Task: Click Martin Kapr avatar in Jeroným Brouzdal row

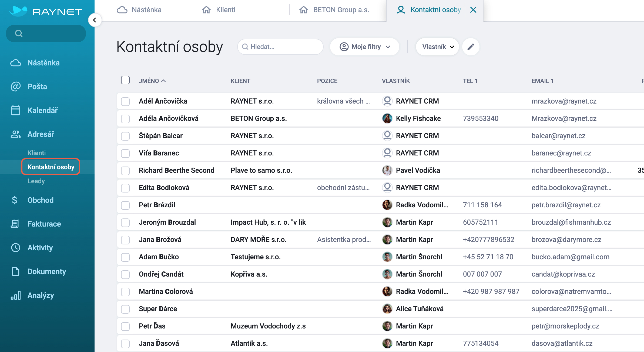Action: click(387, 222)
